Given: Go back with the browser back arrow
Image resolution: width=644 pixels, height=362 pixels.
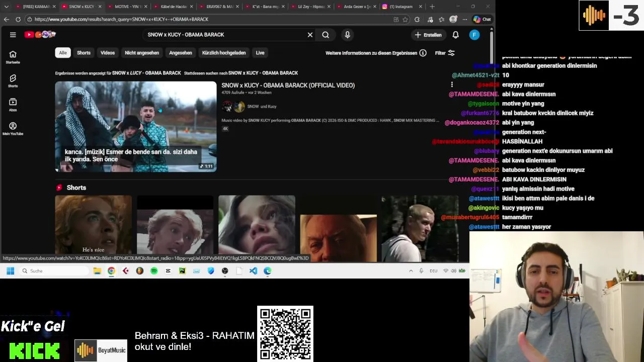Looking at the screenshot, I should coord(6,19).
